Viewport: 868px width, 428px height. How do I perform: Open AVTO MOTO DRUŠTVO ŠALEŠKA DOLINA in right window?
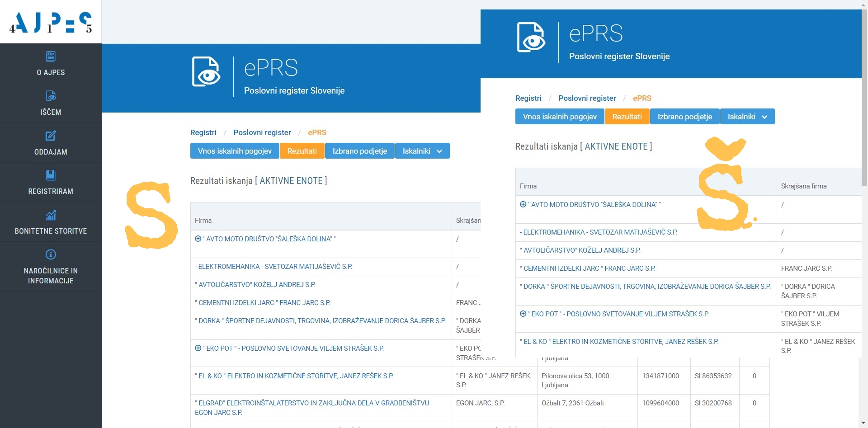coord(594,204)
